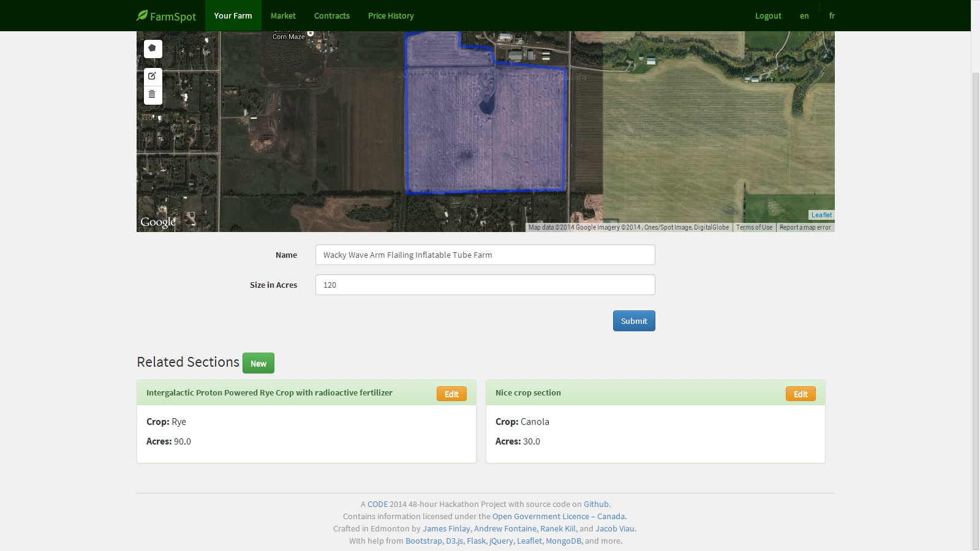
Task: Click the delete layers trash icon
Action: 153,95
